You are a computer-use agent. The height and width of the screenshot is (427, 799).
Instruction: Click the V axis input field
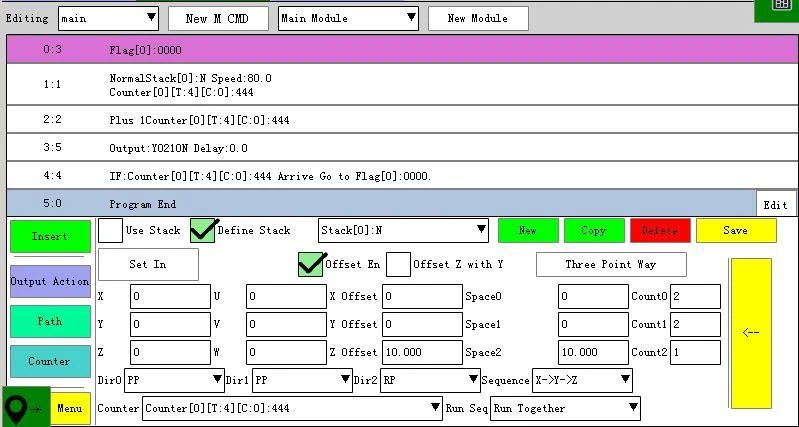(x=286, y=325)
